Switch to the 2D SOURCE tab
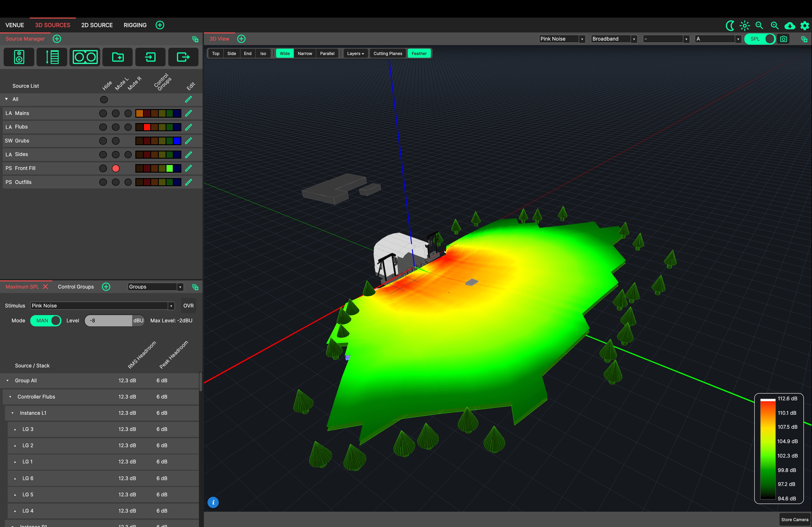812x527 pixels. tap(97, 25)
